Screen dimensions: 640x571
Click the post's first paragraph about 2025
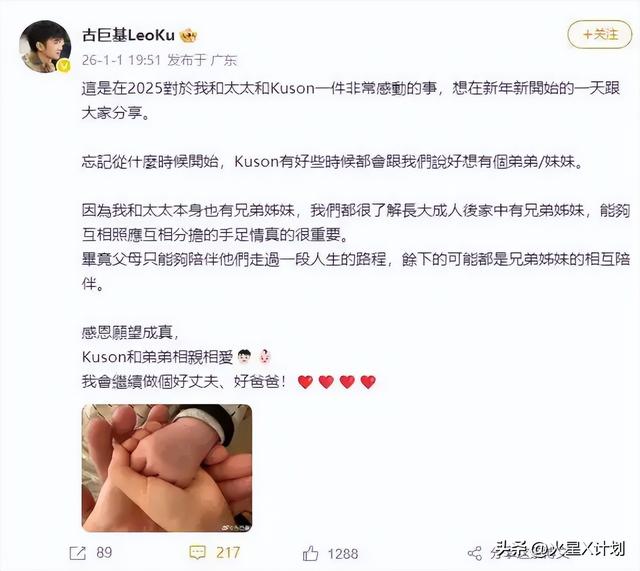(351, 100)
